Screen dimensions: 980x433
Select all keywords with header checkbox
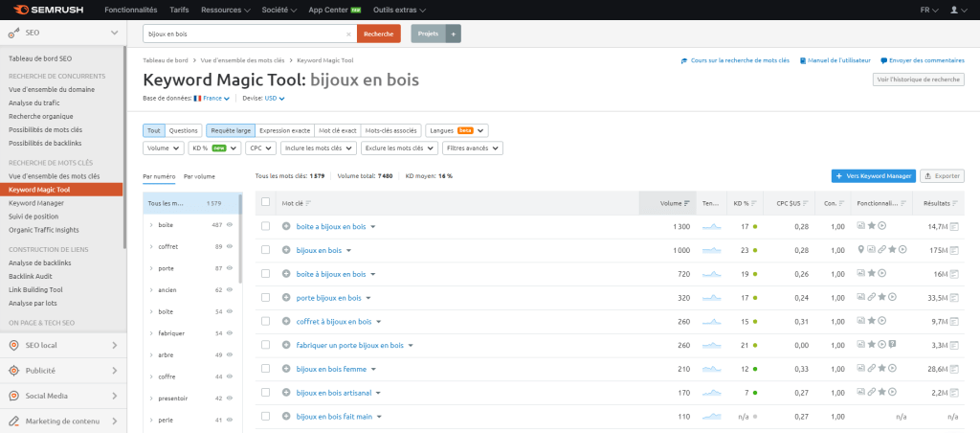pos(265,203)
